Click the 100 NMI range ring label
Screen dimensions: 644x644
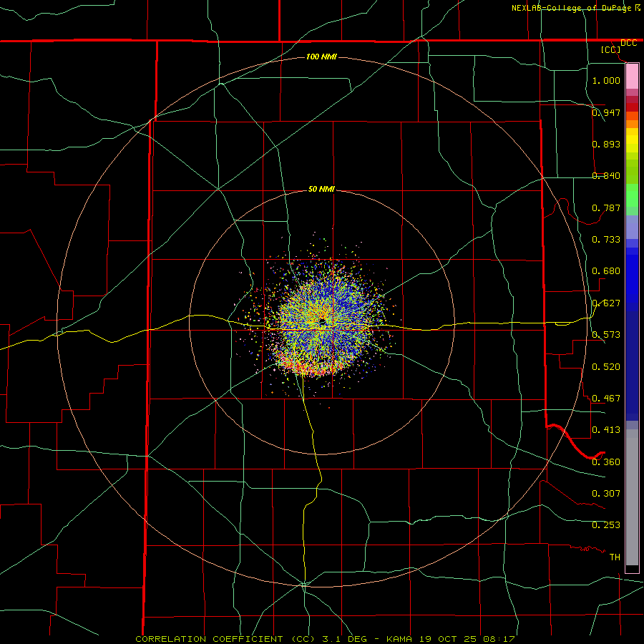coord(321,57)
